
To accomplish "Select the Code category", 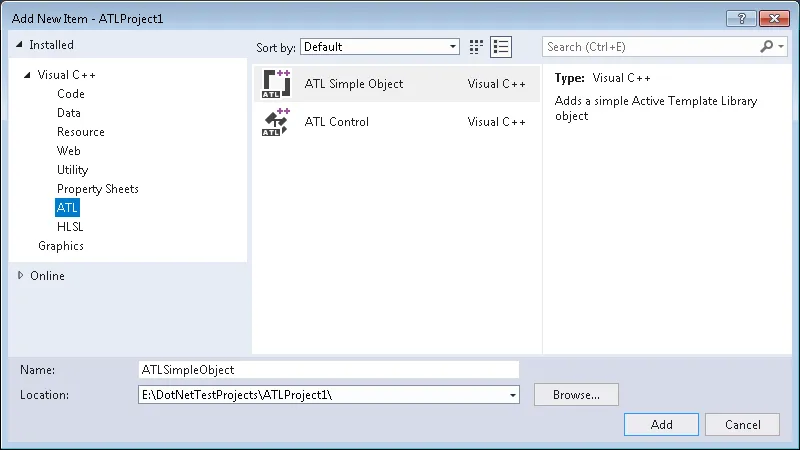I will 71,94.
